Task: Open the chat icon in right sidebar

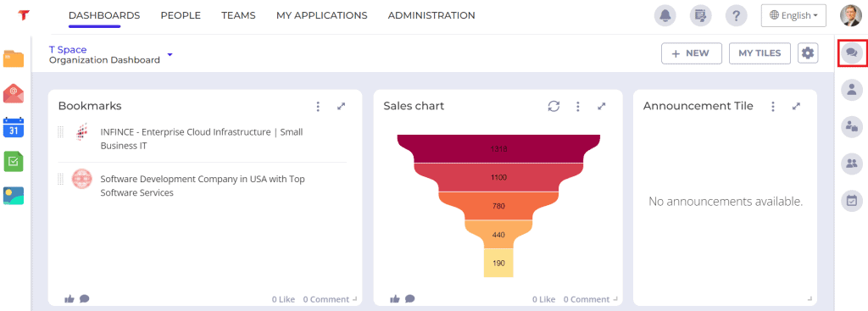Action: click(x=851, y=53)
